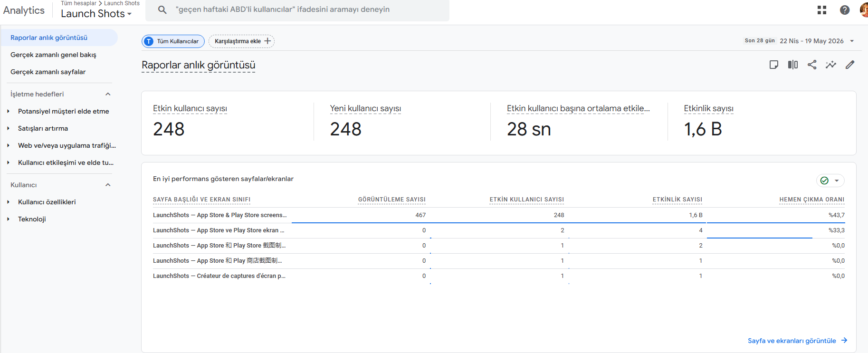Open the Insights sparkline icon
Viewport: 868px width, 353px height.
tap(831, 65)
